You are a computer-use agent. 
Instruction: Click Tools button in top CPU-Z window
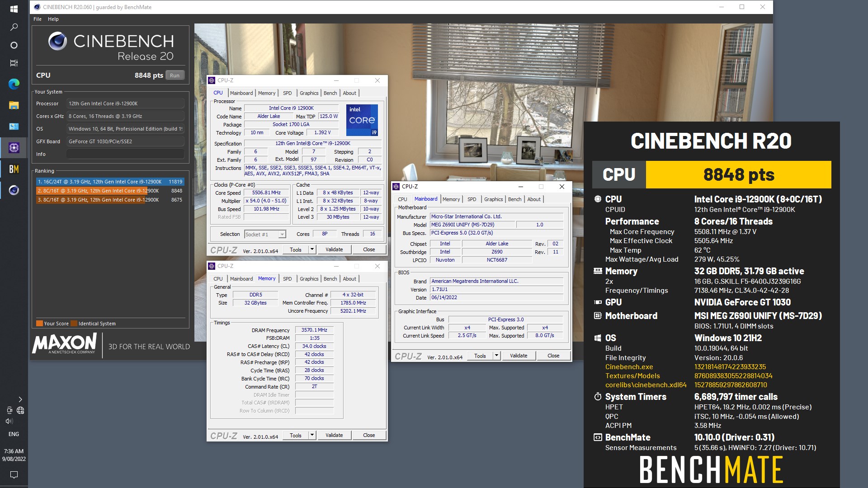pos(296,249)
